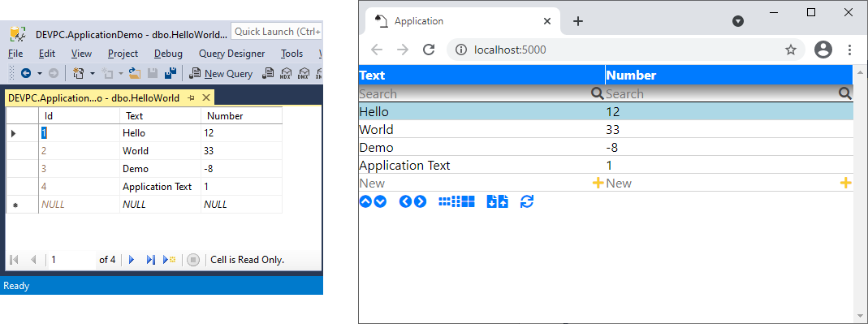Open the Debug menu

[x=168, y=54]
